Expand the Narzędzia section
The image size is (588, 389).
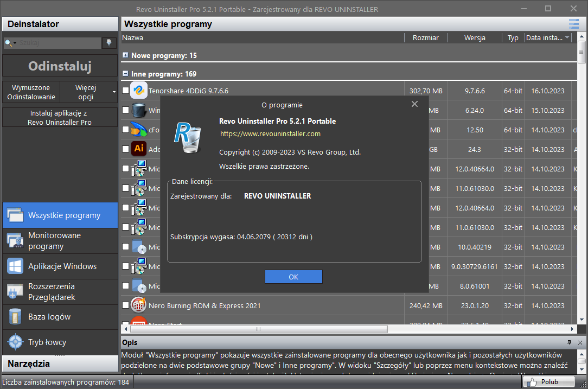tap(60, 364)
